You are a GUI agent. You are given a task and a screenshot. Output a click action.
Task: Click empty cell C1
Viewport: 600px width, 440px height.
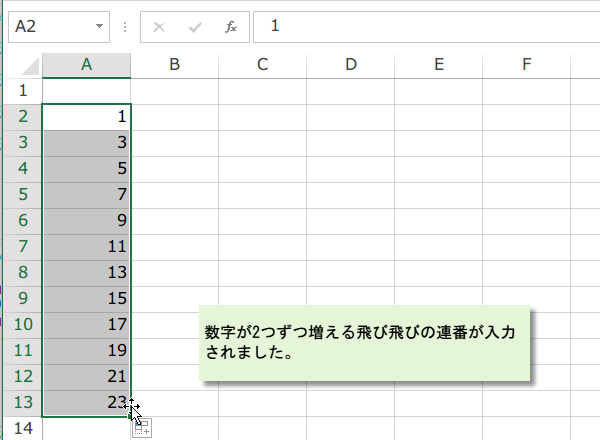262,90
